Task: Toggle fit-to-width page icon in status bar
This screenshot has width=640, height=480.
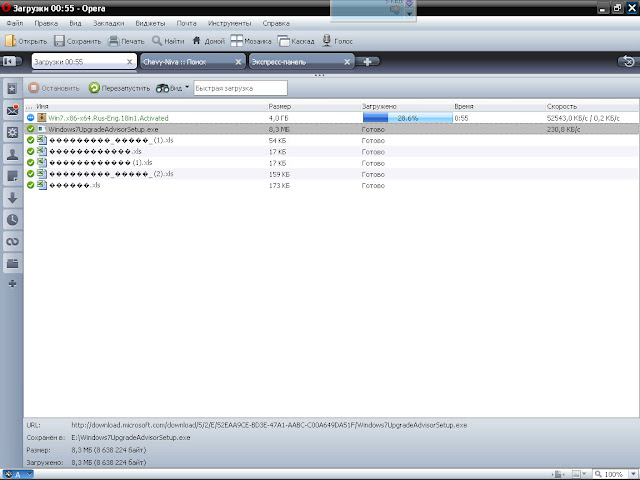Action: (558, 474)
